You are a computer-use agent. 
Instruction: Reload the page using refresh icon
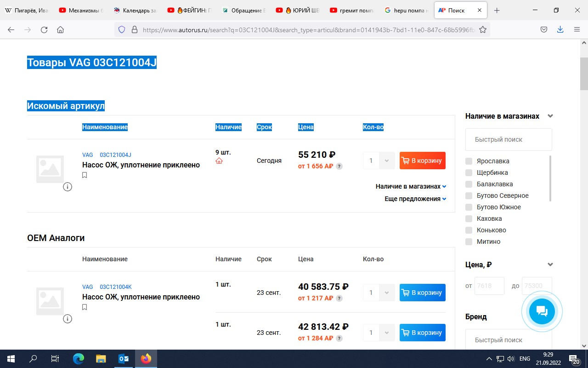[44, 29]
